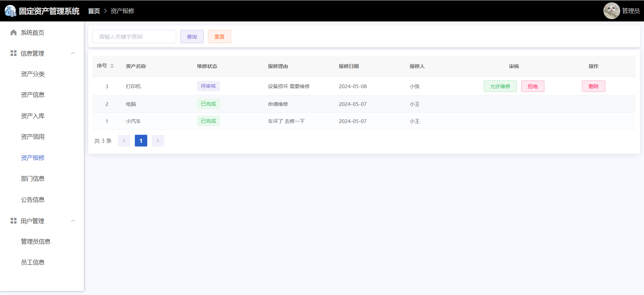
Task: Click the 待审核 status tag
Action: point(208,86)
